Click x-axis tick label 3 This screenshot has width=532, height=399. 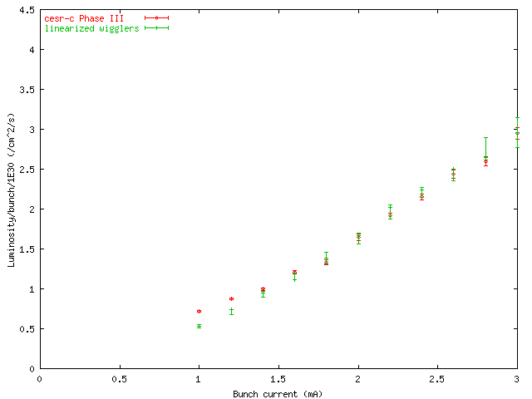[x=516, y=379]
